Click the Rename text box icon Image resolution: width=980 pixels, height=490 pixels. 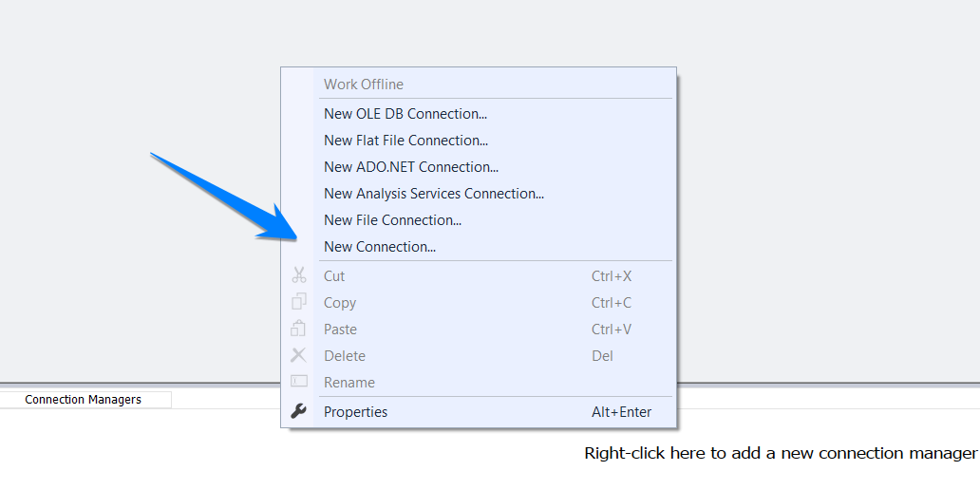[298, 382]
